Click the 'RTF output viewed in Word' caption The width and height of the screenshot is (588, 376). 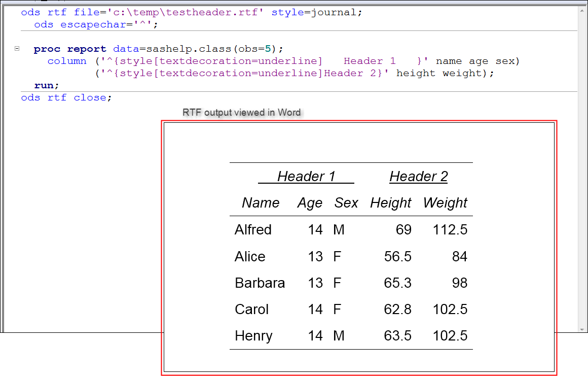[242, 113]
